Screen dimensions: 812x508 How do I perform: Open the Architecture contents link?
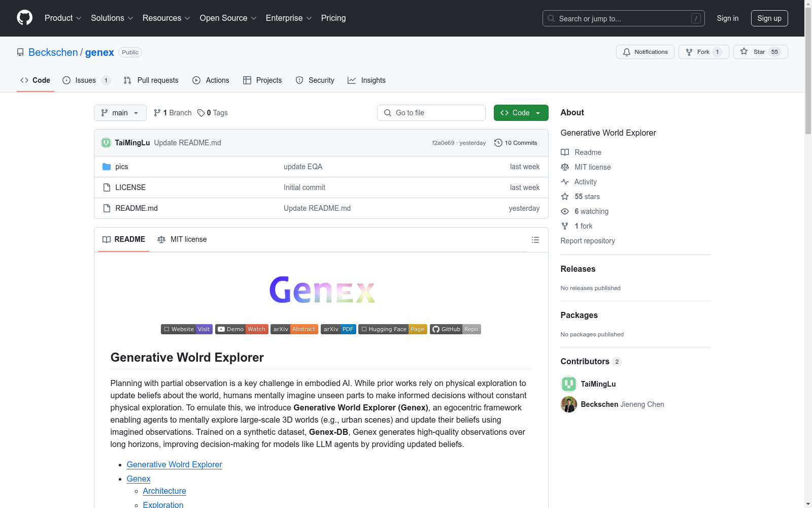pyautogui.click(x=164, y=491)
